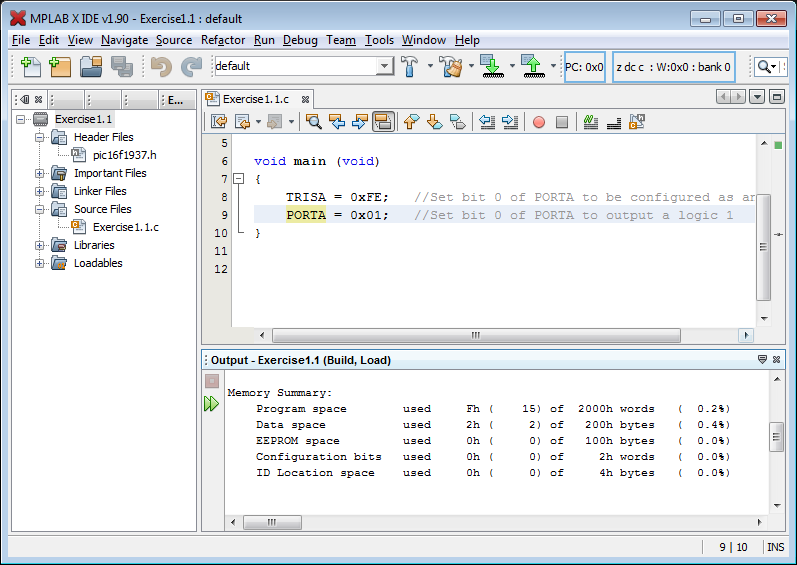
Task: Click the Find Previous Occurrence icon
Action: coord(336,121)
